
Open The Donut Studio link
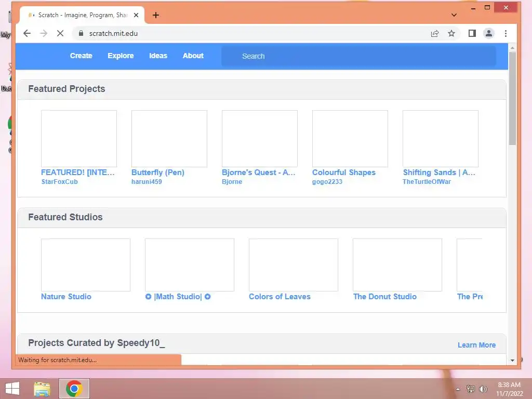pos(385,297)
